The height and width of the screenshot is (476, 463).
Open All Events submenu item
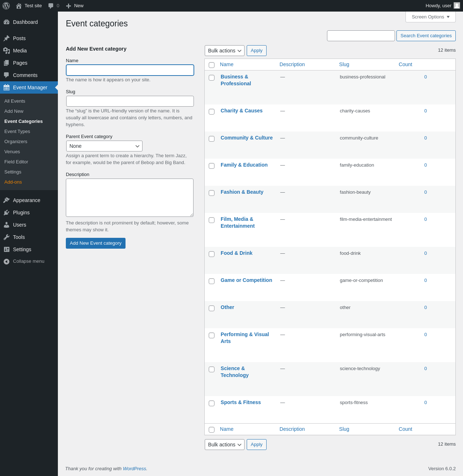[15, 101]
